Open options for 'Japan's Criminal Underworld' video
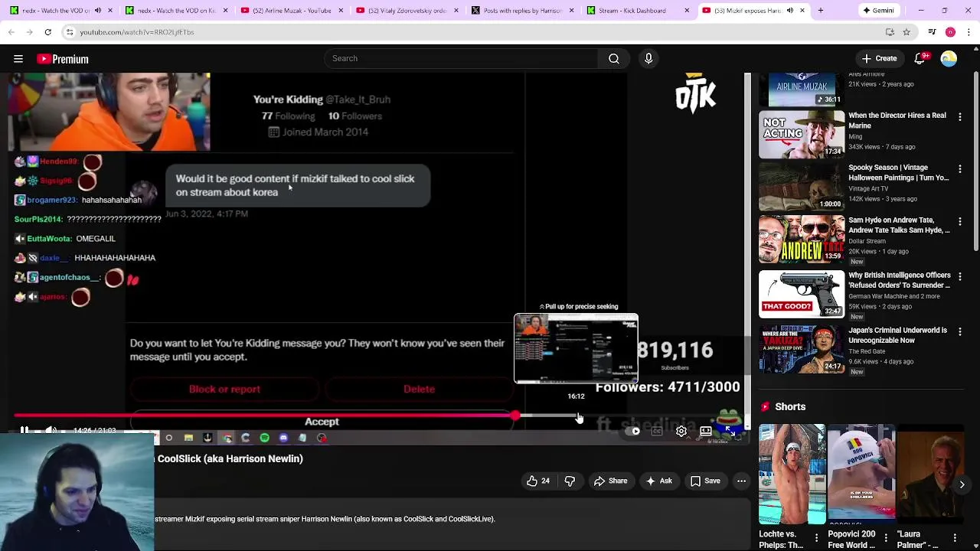 point(960,332)
